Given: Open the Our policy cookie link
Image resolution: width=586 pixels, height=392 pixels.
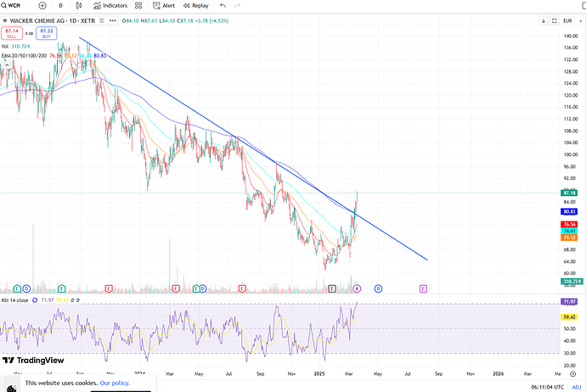Looking at the screenshot, I should 115,383.
